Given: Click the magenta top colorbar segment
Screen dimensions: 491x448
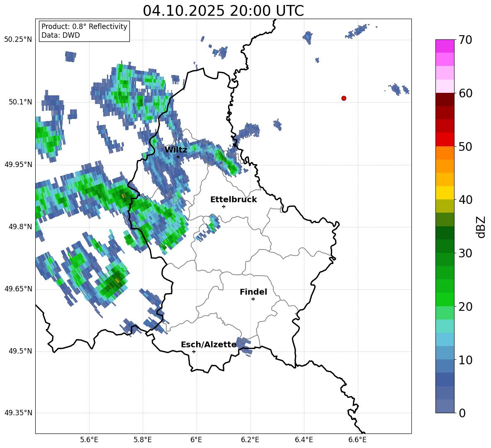Looking at the screenshot, I should (x=445, y=46).
